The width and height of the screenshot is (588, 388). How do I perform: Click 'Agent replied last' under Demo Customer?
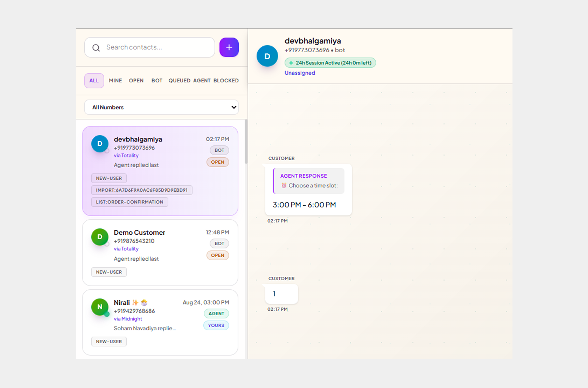(x=136, y=259)
